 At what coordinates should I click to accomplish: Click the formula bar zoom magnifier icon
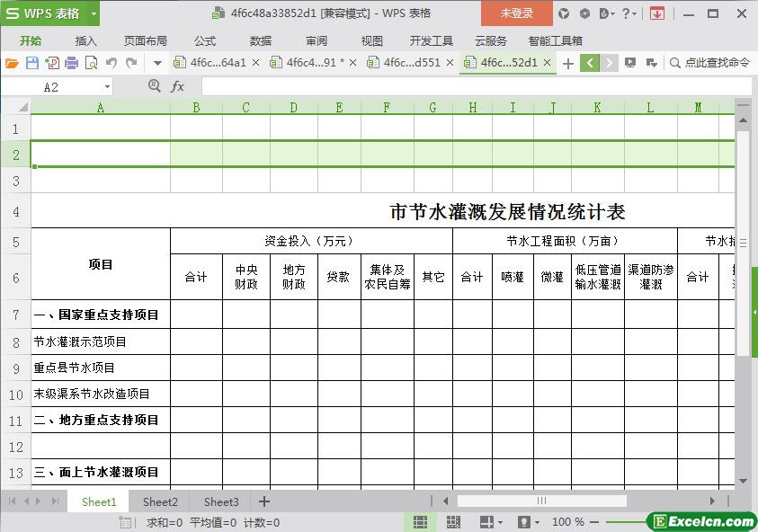pos(155,86)
